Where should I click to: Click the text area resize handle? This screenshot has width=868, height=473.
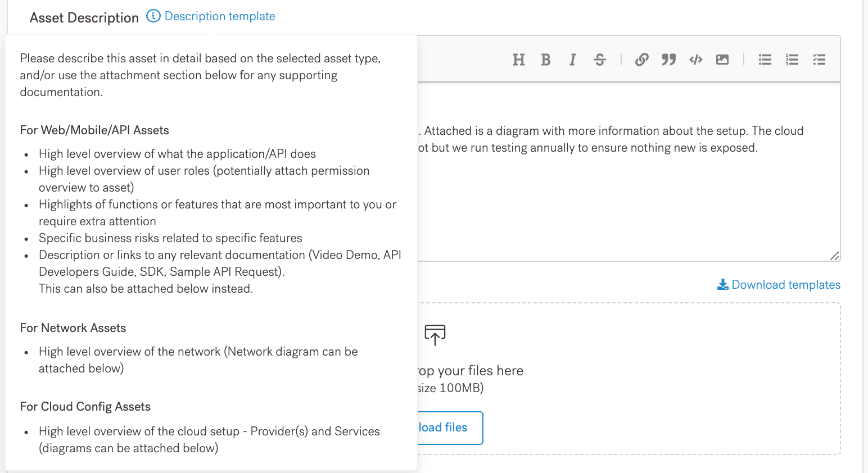pos(835,256)
